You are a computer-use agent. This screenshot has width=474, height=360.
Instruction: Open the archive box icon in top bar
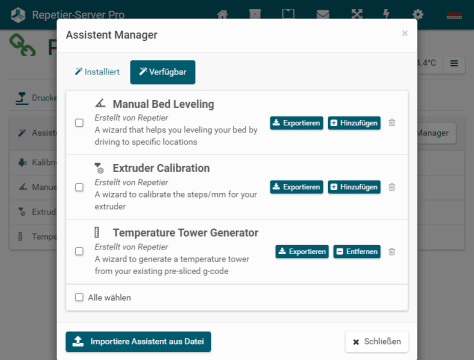(x=255, y=14)
